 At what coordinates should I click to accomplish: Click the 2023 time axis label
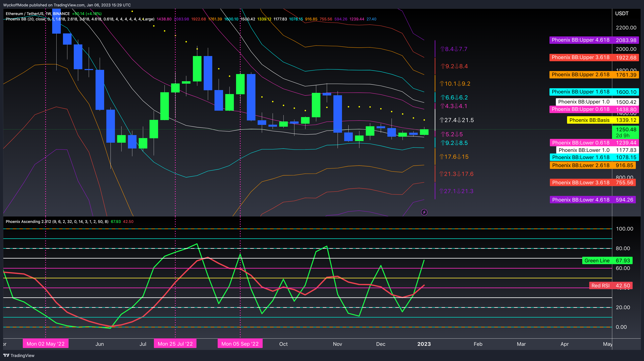pyautogui.click(x=424, y=344)
